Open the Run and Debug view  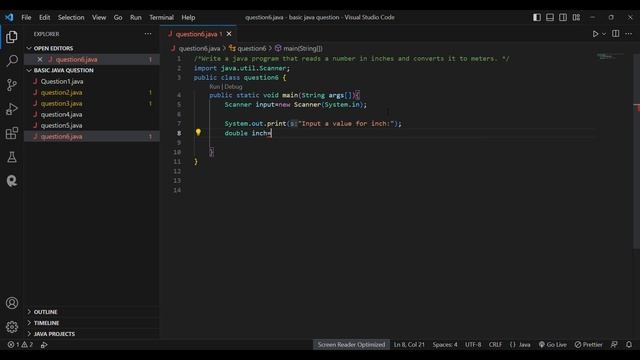tap(12, 109)
